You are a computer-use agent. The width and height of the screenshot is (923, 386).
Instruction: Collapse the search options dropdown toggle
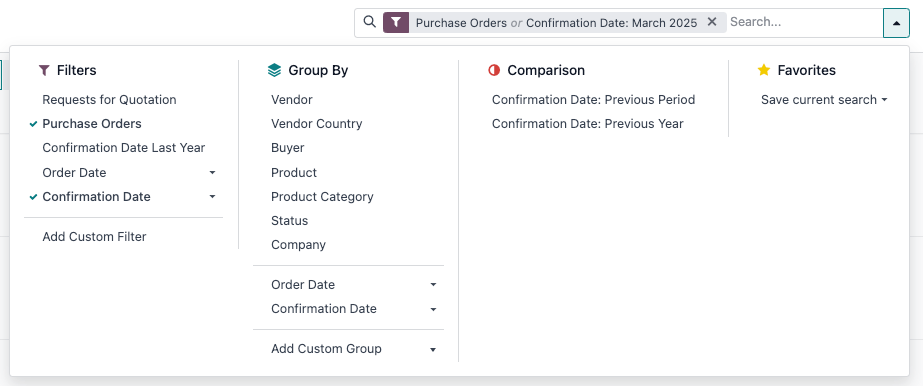pyautogui.click(x=896, y=23)
